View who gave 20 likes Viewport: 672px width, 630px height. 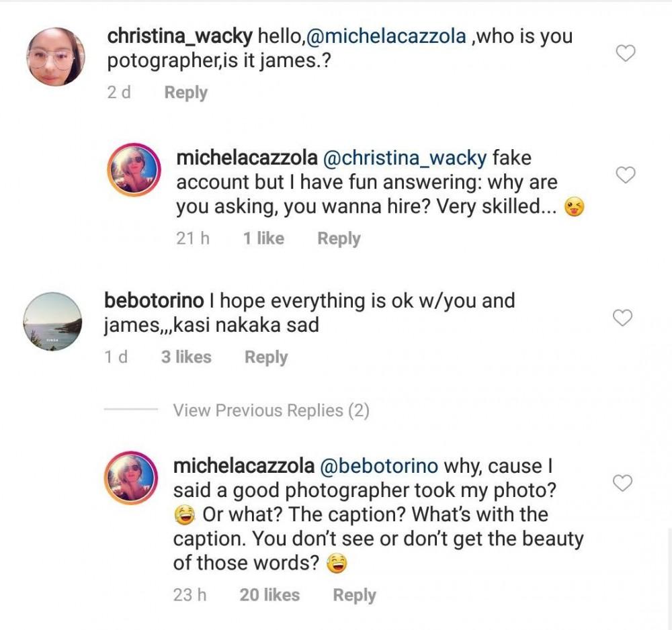[x=269, y=595]
